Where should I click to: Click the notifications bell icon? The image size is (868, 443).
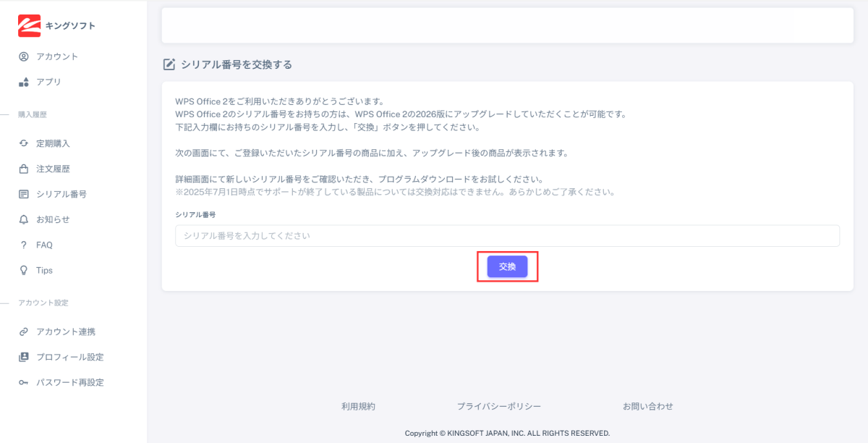[x=24, y=219]
